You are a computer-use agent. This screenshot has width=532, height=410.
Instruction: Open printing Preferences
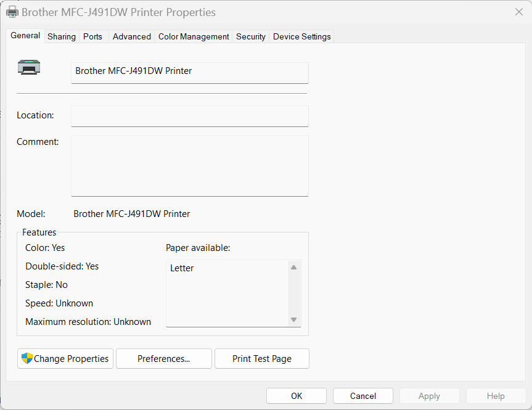[164, 358]
